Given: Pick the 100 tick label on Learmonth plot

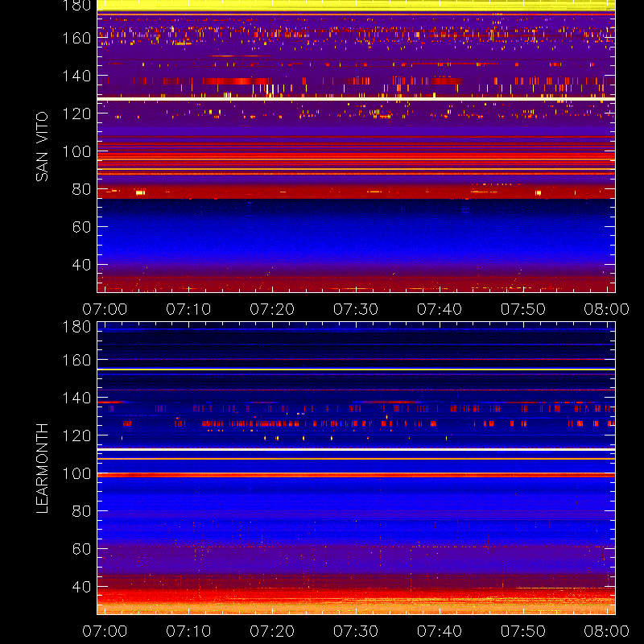Looking at the screenshot, I should (x=76, y=473).
